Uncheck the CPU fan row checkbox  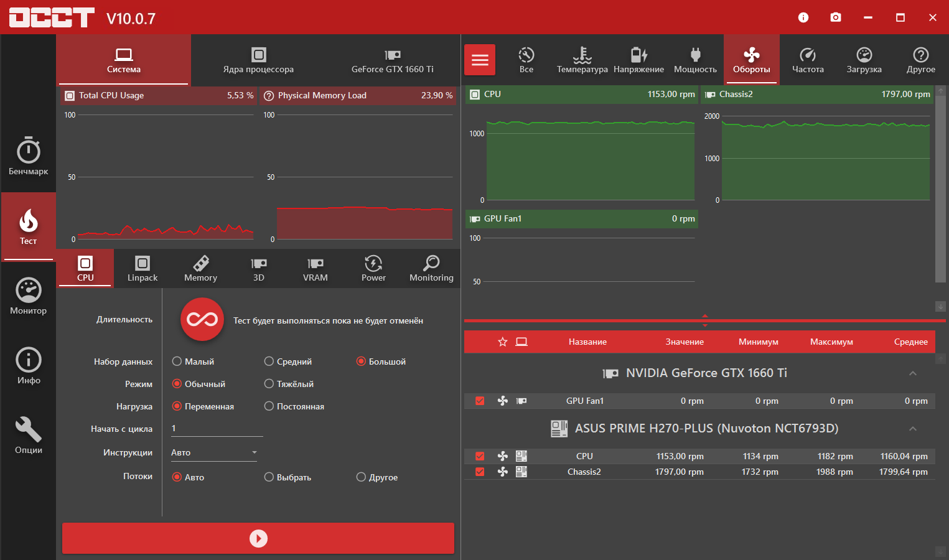coord(480,456)
